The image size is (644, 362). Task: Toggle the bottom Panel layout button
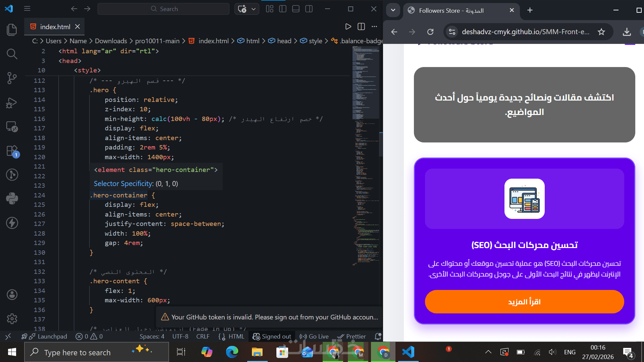tap(296, 9)
